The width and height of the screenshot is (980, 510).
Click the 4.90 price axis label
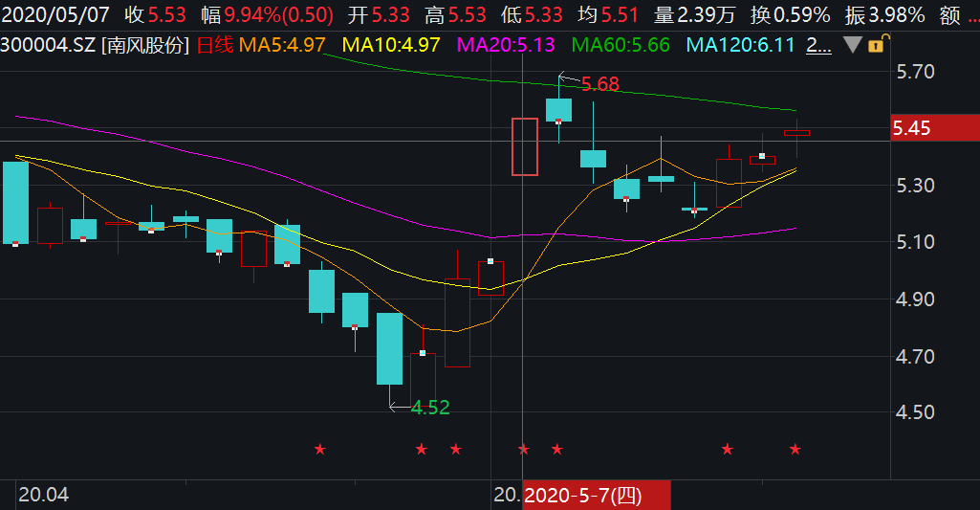[x=915, y=299]
